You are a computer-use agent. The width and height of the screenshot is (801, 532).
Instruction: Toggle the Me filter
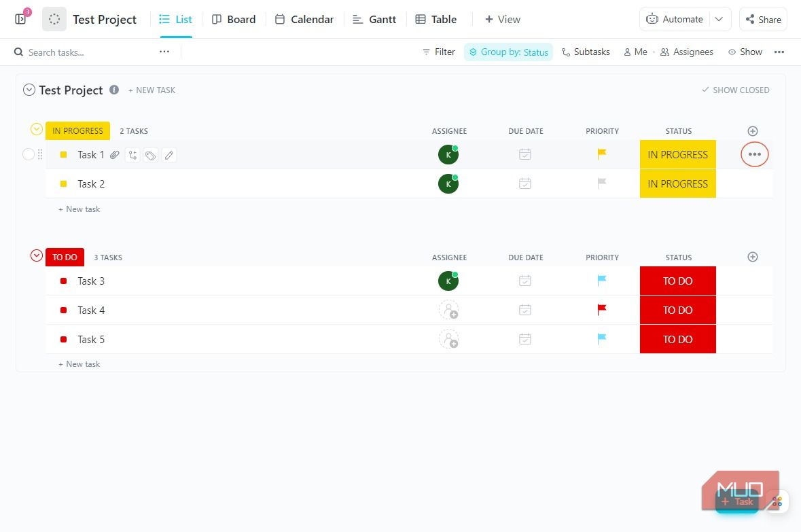click(x=635, y=52)
